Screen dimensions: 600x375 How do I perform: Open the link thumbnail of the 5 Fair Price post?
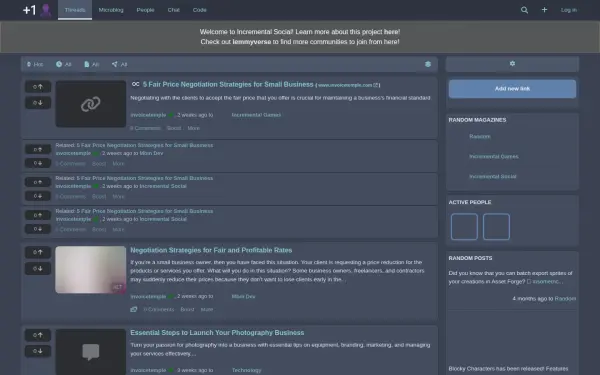[x=91, y=104]
